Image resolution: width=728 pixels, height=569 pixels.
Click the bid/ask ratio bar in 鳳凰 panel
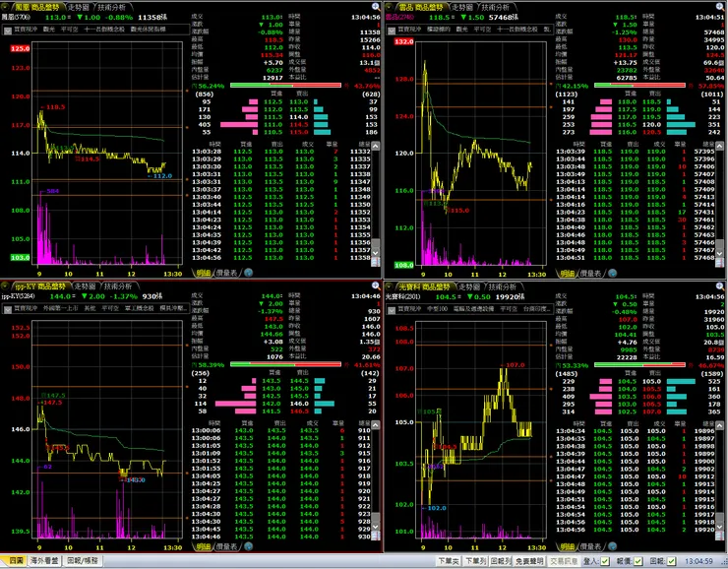(x=285, y=86)
